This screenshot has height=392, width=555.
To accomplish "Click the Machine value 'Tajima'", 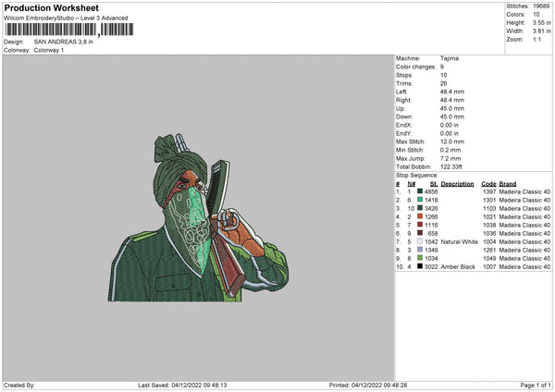I will (x=450, y=58).
